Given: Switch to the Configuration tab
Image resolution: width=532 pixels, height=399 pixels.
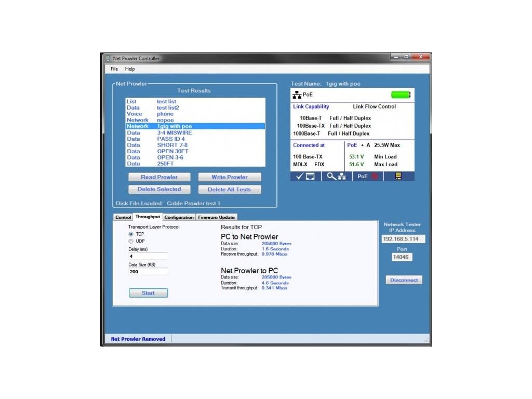Looking at the screenshot, I should (179, 217).
